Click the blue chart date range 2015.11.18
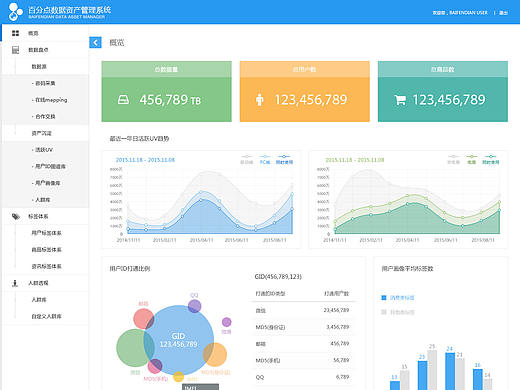The width and height of the screenshot is (520, 390). (145, 160)
